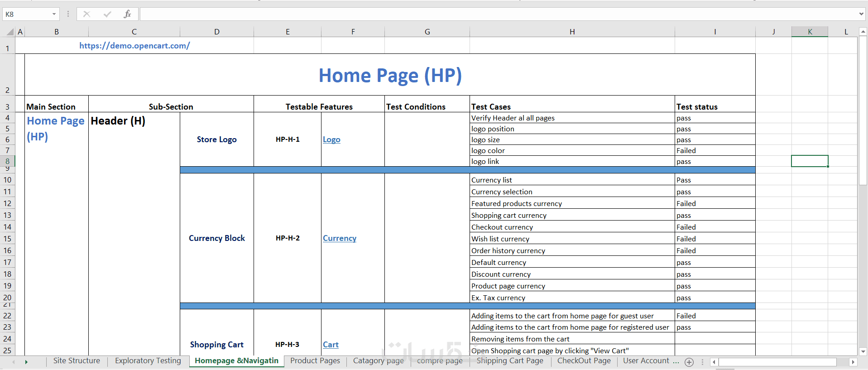Select column K by its header
Image resolution: width=868 pixels, height=370 pixels.
(810, 32)
